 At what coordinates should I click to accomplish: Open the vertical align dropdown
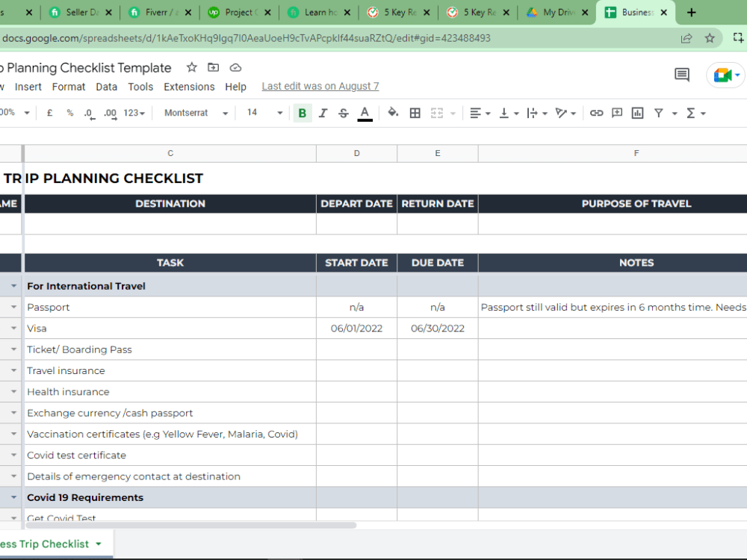tap(508, 113)
